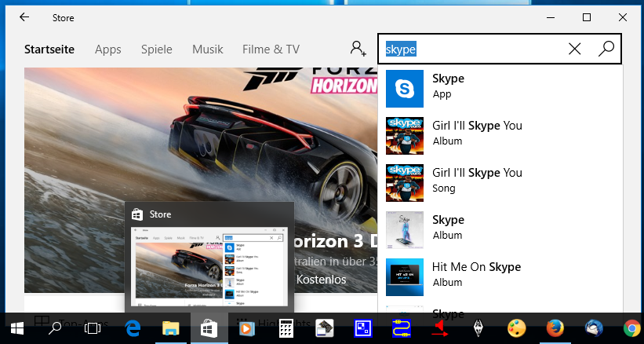644x344 pixels.
Task: Clear the search text with the X
Action: click(575, 49)
